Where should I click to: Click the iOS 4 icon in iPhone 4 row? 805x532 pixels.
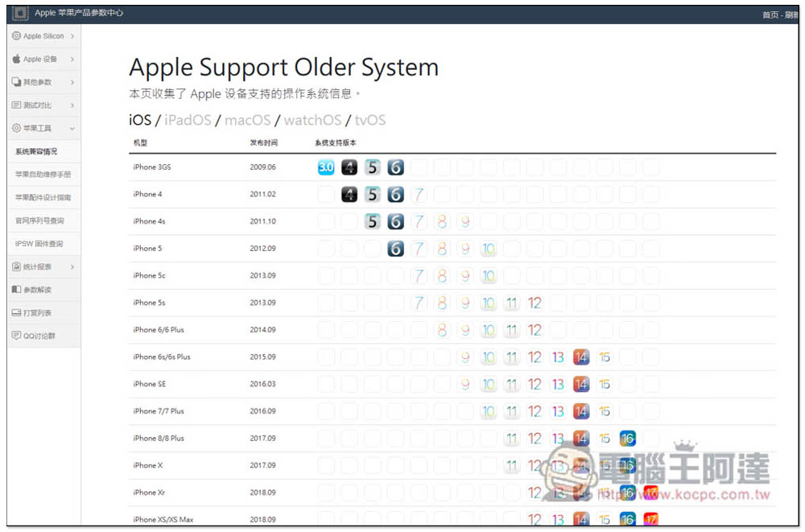click(349, 194)
